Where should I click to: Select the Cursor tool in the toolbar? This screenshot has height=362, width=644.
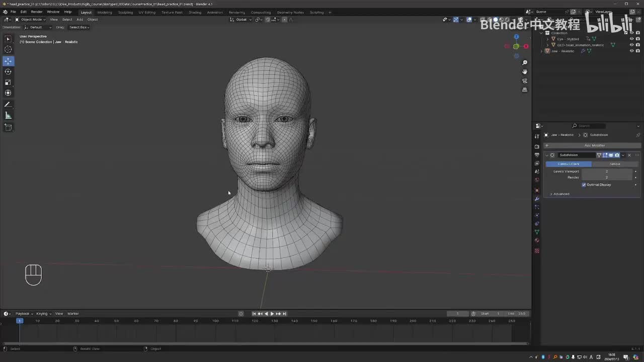point(8,49)
